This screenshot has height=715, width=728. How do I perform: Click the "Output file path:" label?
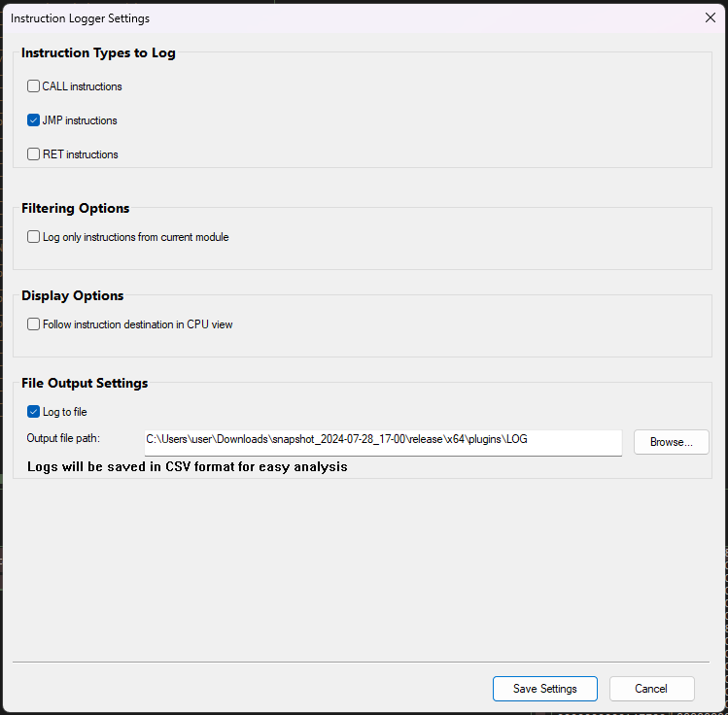[x=63, y=439]
